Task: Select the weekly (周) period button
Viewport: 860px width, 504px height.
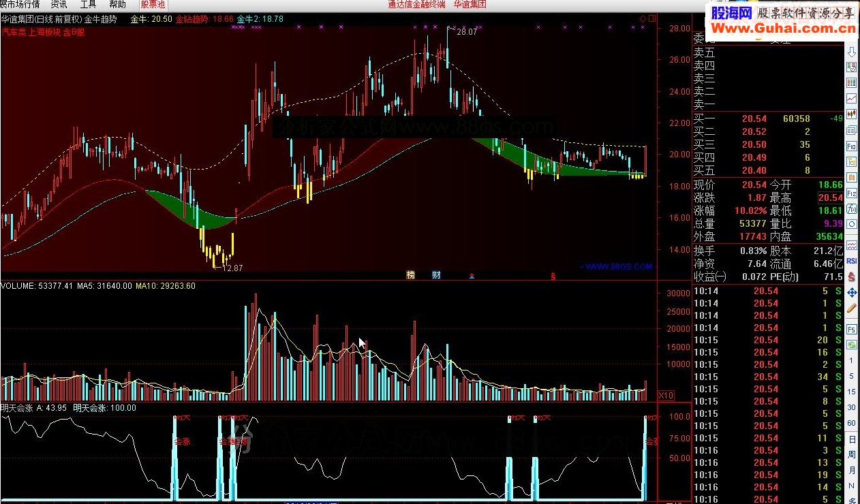Action: [852, 455]
